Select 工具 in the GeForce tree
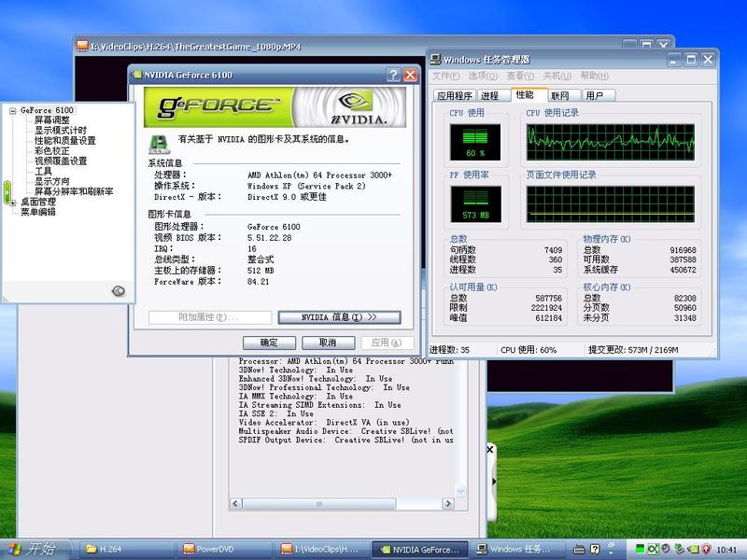 click(x=43, y=172)
